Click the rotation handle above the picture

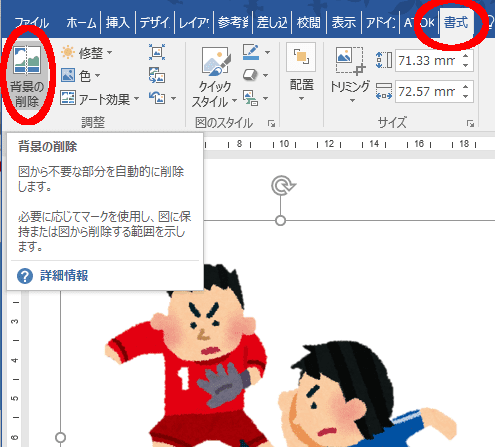[283, 185]
